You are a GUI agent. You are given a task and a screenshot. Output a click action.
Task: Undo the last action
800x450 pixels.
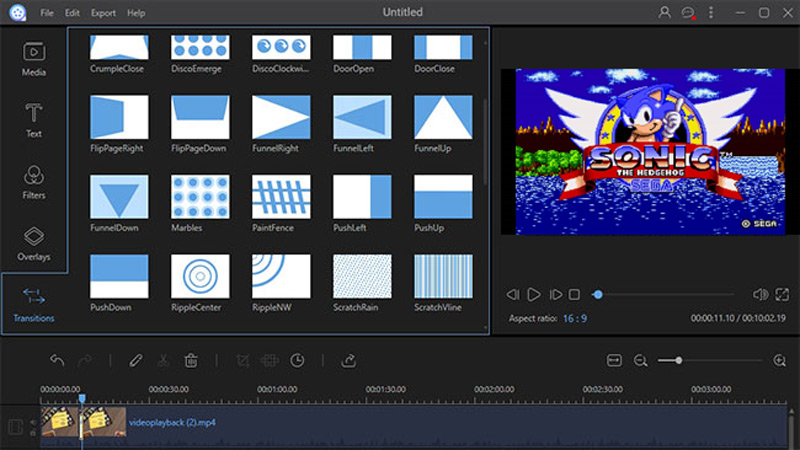point(57,361)
